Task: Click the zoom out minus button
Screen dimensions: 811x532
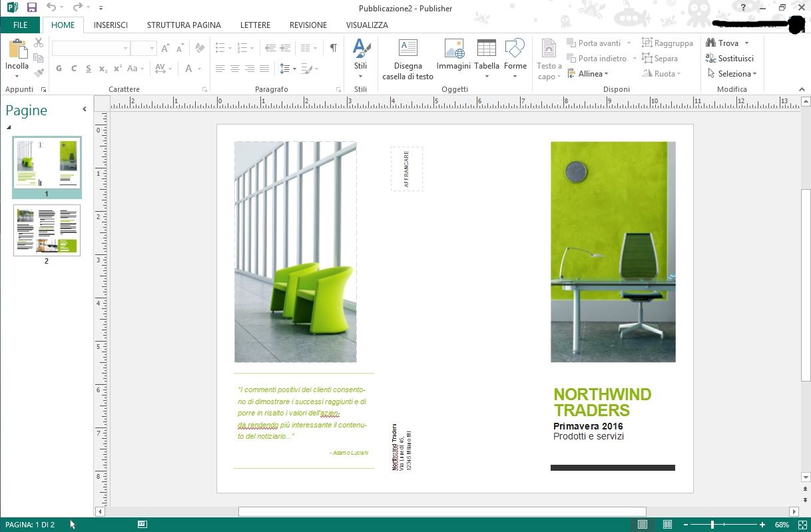Action: [686, 525]
